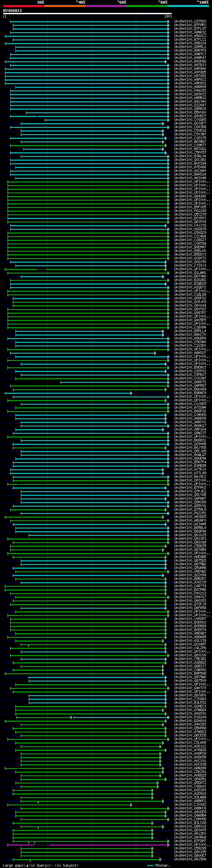
Task: Open the UniRef100_A5BX24 hit
Action: coord(190,43)
